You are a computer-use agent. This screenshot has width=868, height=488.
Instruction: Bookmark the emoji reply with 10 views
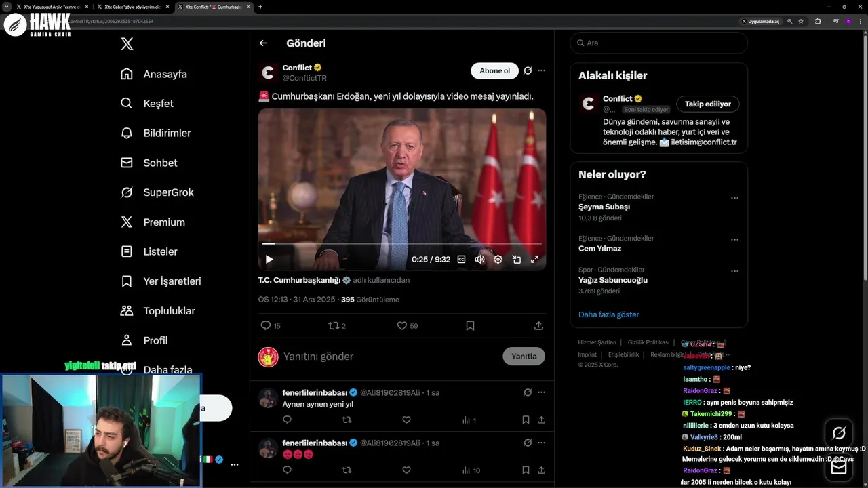[526, 470]
